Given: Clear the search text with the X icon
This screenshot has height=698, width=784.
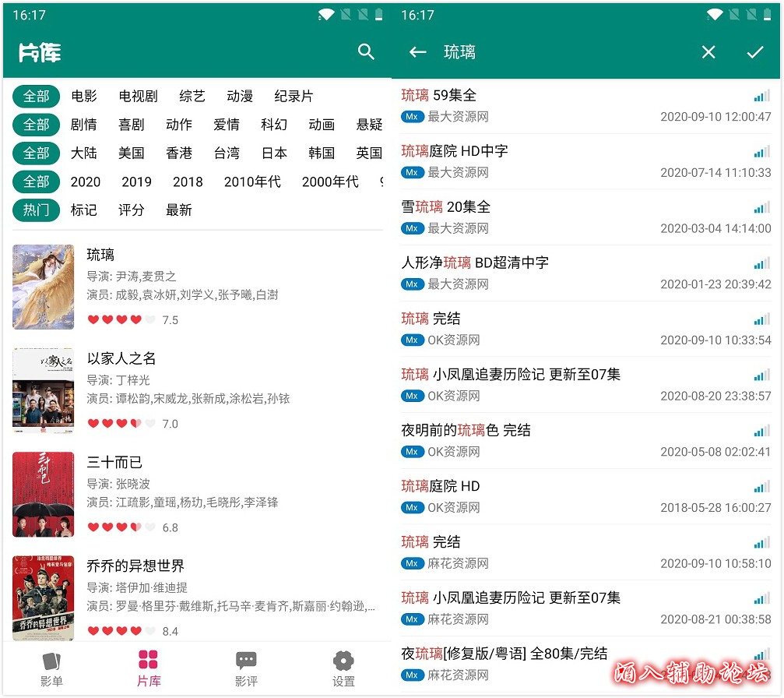Looking at the screenshot, I should (x=708, y=52).
